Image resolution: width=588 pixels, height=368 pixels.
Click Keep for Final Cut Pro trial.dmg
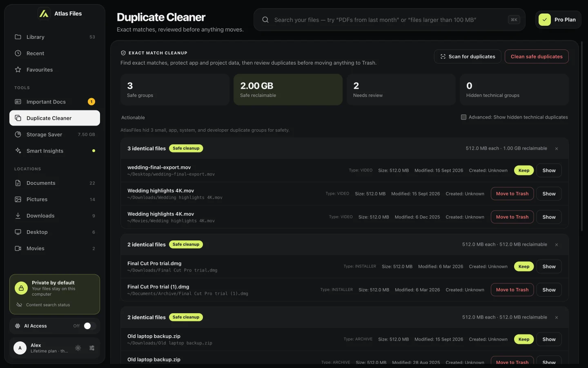(x=524, y=267)
